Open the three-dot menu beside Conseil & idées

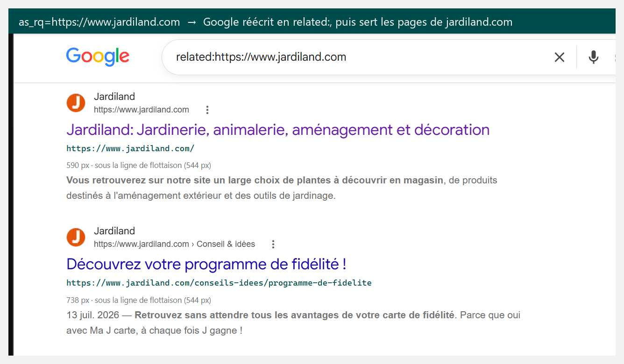[x=273, y=244]
